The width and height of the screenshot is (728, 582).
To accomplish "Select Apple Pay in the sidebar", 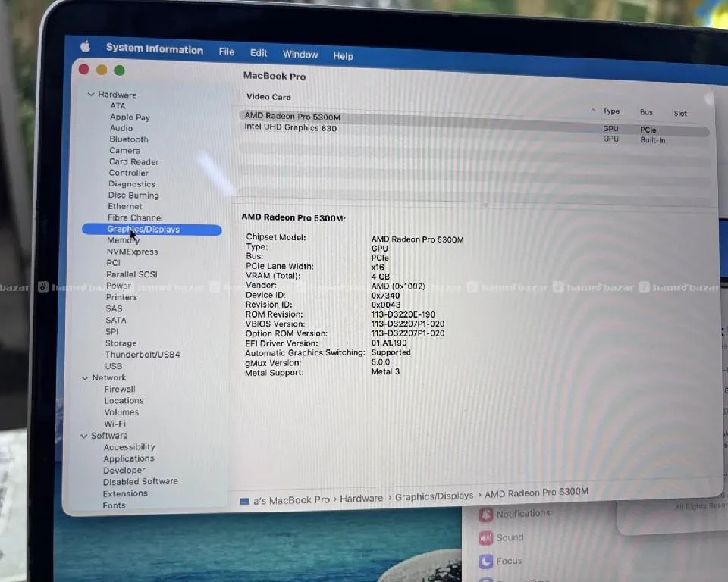I will pos(130,117).
